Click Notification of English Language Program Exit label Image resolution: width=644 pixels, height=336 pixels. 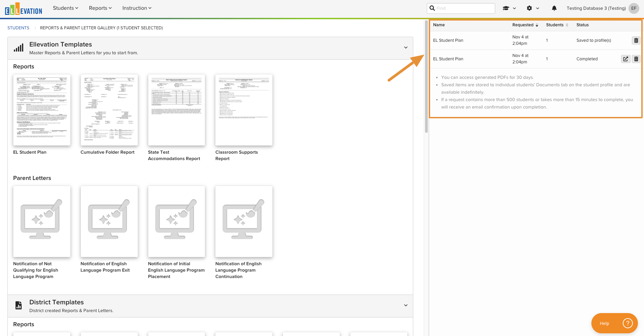click(105, 267)
